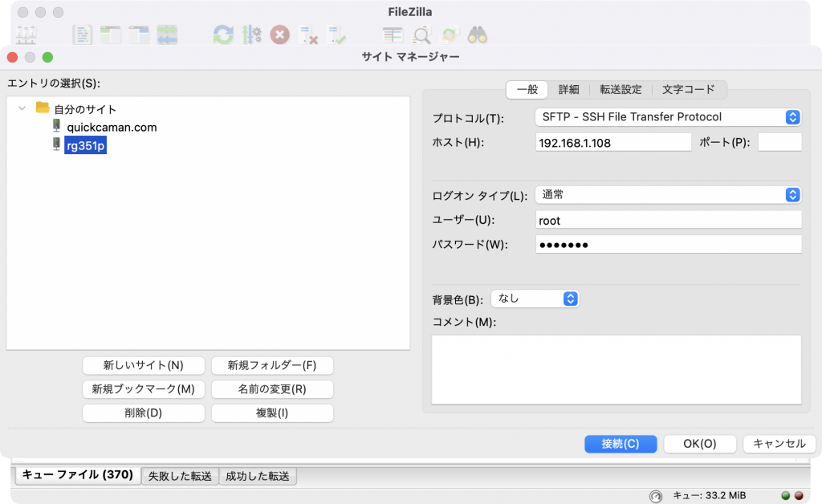Switch to the 詳細 tab
Image resolution: width=822 pixels, height=504 pixels.
[x=569, y=90]
